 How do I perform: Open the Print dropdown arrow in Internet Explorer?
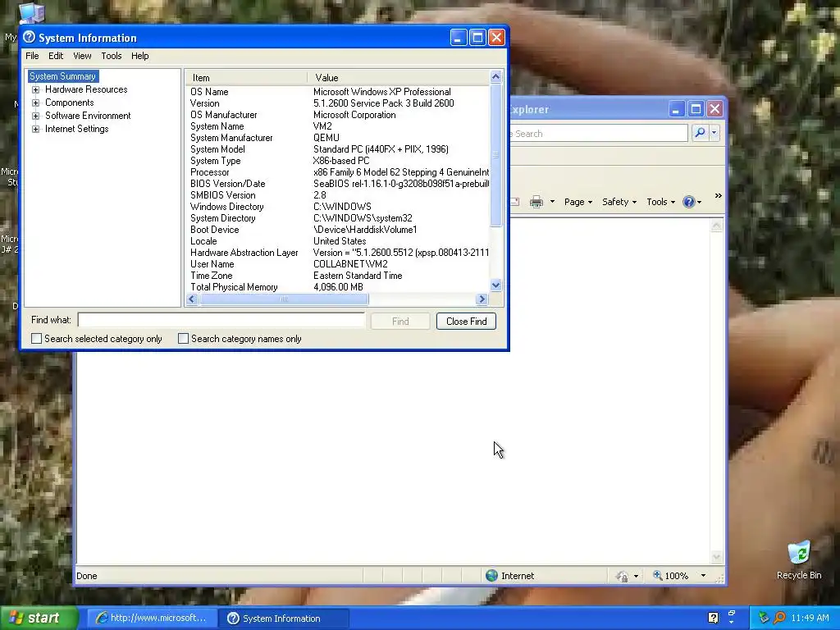552,202
